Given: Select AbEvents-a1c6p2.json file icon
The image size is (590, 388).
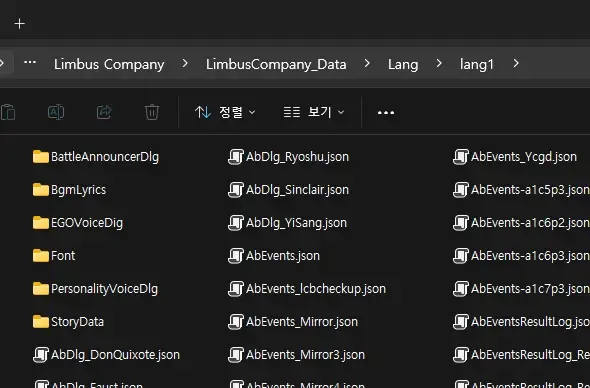Looking at the screenshot, I should (x=461, y=223).
